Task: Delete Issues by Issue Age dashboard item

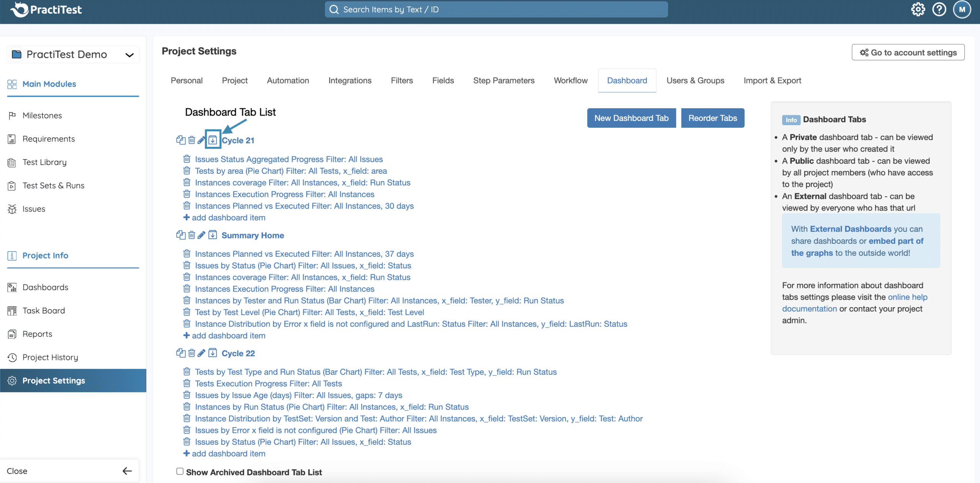Action: pyautogui.click(x=187, y=395)
